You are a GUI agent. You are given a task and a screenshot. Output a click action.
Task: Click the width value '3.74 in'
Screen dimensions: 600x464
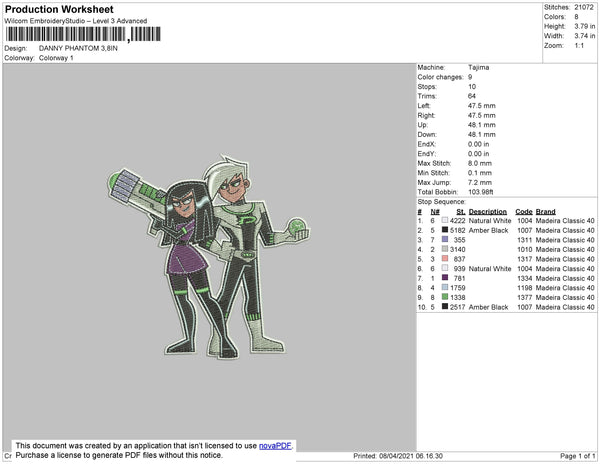tap(584, 36)
